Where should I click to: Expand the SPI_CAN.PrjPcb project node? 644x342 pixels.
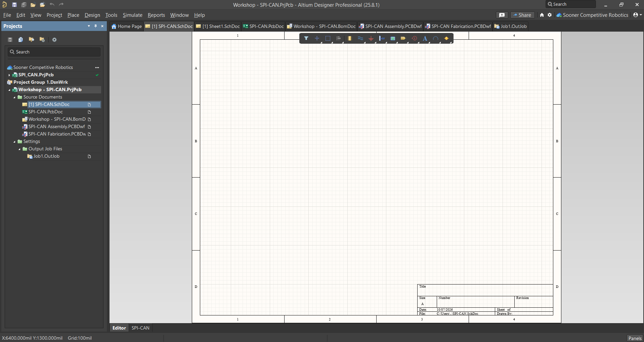point(9,75)
